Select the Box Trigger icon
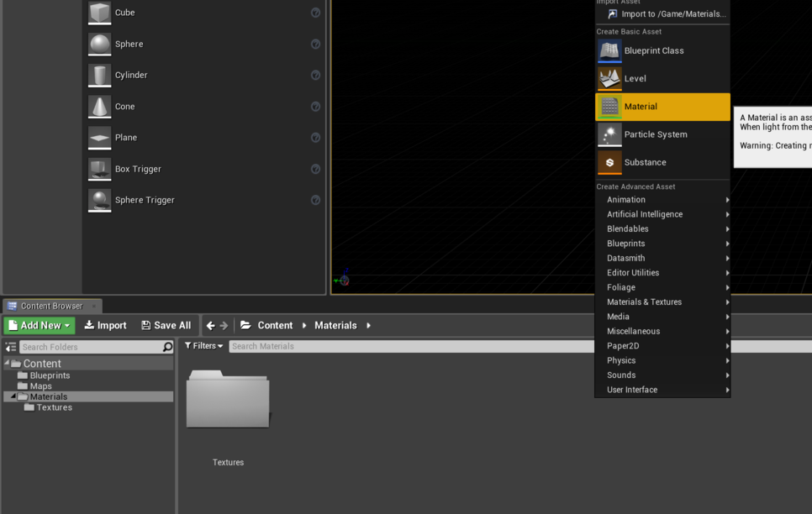 99,170
